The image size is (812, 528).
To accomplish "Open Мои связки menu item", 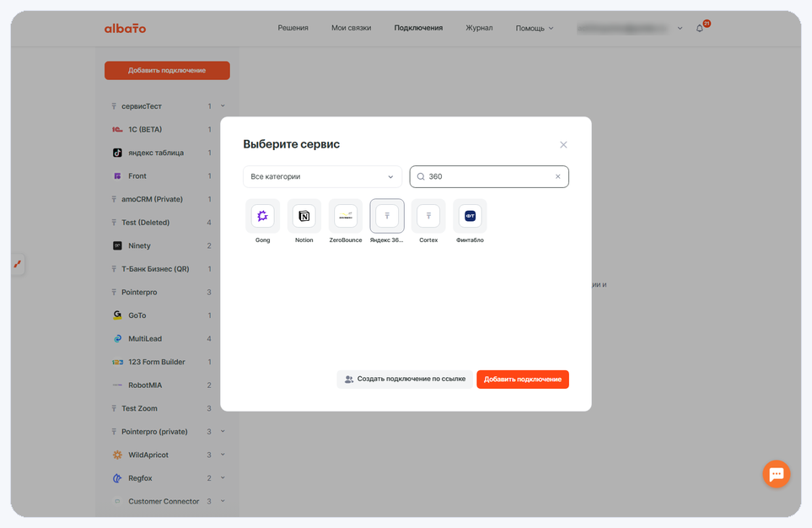I will coord(351,28).
